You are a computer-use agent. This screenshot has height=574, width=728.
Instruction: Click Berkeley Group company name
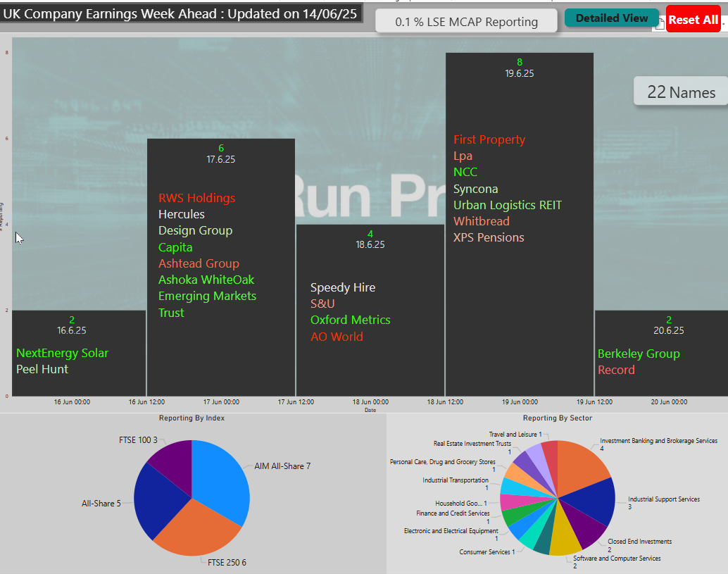pos(639,354)
